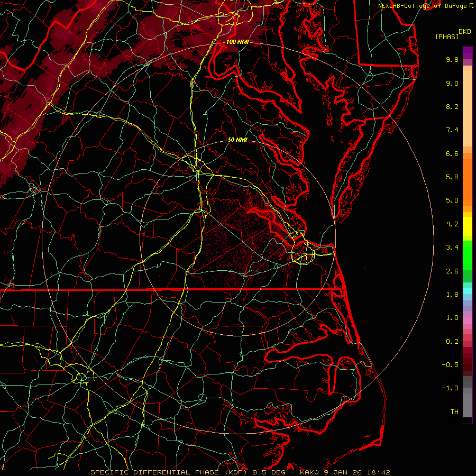Click the 1.0 scale value

[x=452, y=318]
